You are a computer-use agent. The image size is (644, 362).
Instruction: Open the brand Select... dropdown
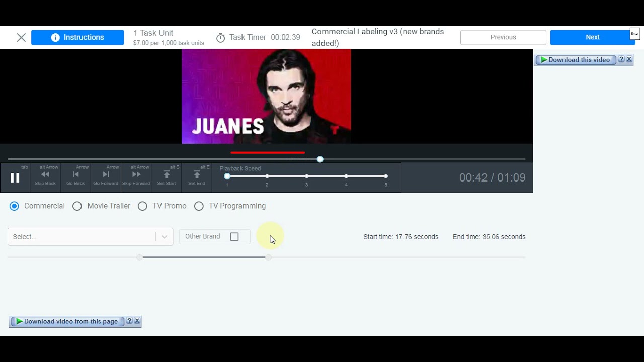click(90, 237)
